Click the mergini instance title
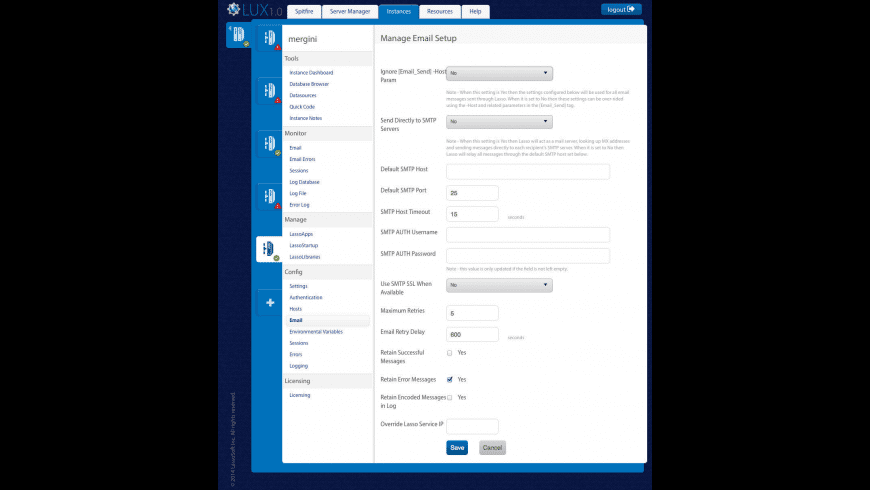870x490 pixels. pyautogui.click(x=302, y=39)
